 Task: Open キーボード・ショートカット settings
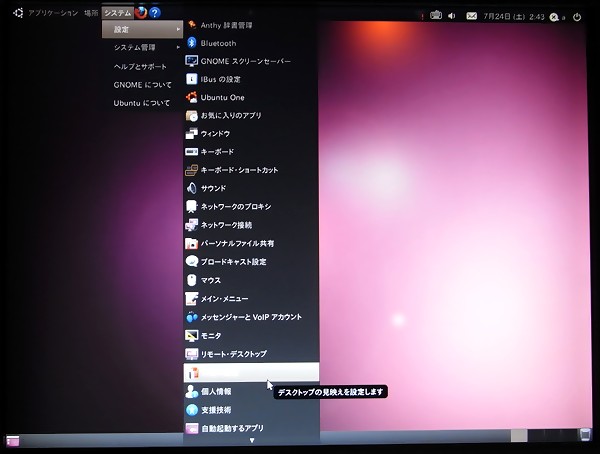251,170
